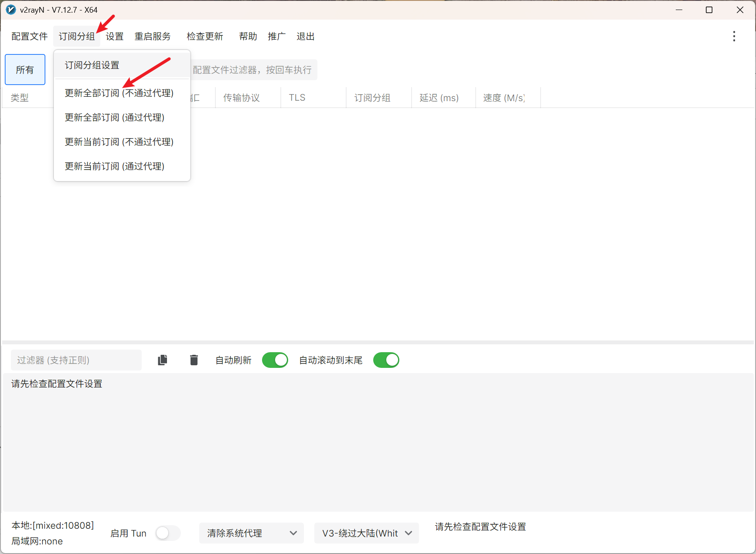The height and width of the screenshot is (554, 756).
Task: Open the three-dot more options menu
Action: coord(734,36)
